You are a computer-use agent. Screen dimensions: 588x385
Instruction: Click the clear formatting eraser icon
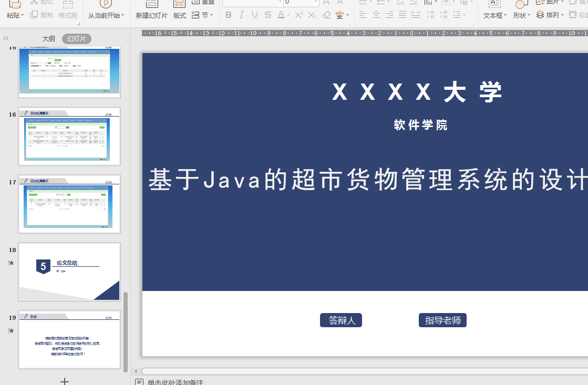[327, 15]
